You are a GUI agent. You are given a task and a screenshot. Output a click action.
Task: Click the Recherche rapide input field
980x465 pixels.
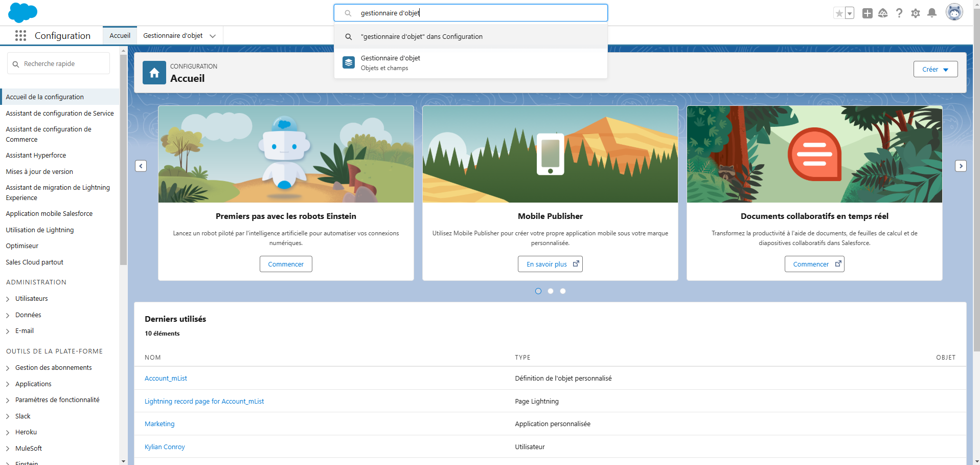[x=58, y=63]
